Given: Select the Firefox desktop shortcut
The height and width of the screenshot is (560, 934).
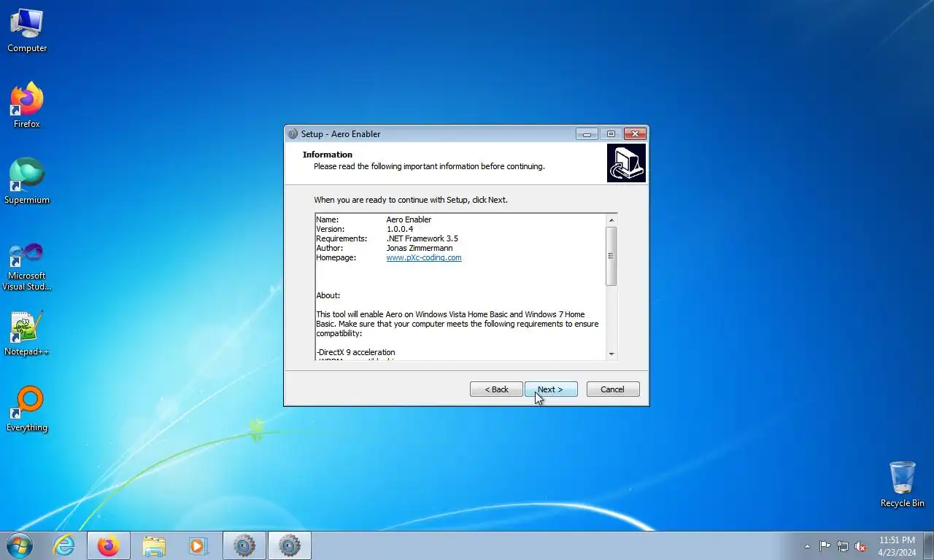Looking at the screenshot, I should (x=27, y=106).
